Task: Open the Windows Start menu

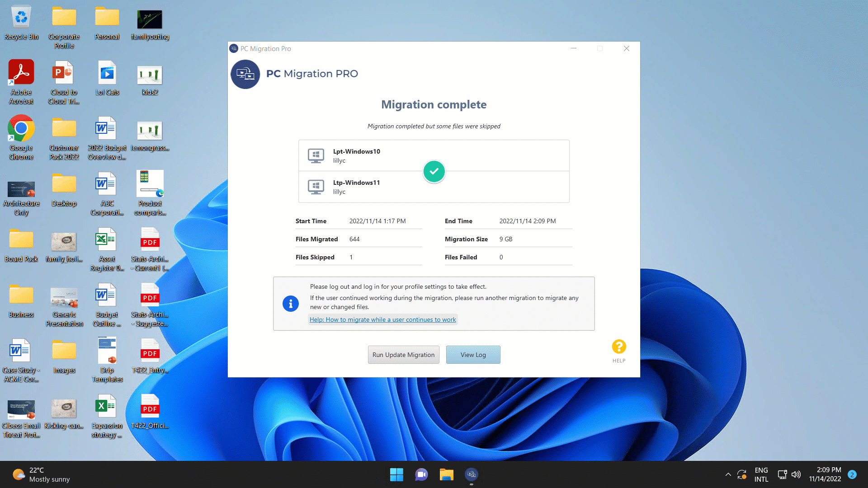Action: click(x=396, y=474)
